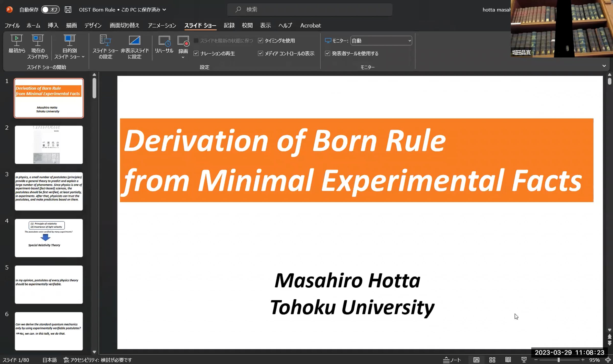The width and height of the screenshot is (613, 364).
Task: Click the save icon in title bar
Action: 68,10
